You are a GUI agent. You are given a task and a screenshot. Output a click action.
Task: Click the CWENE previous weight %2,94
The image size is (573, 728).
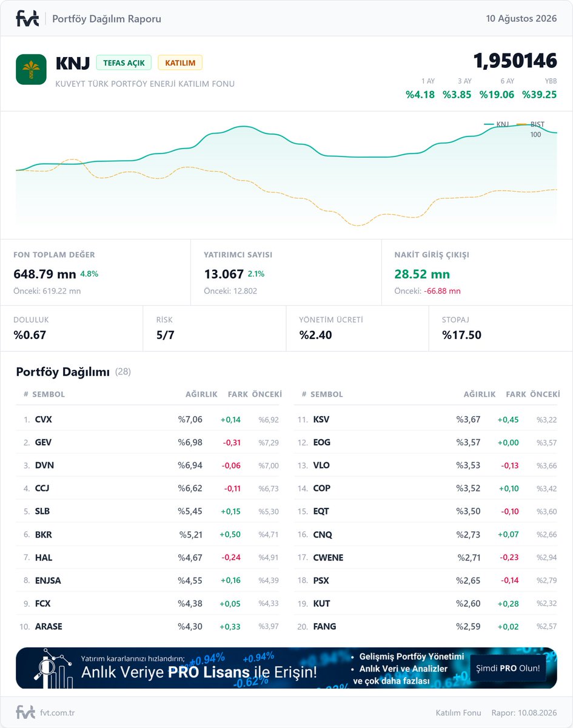tap(546, 558)
